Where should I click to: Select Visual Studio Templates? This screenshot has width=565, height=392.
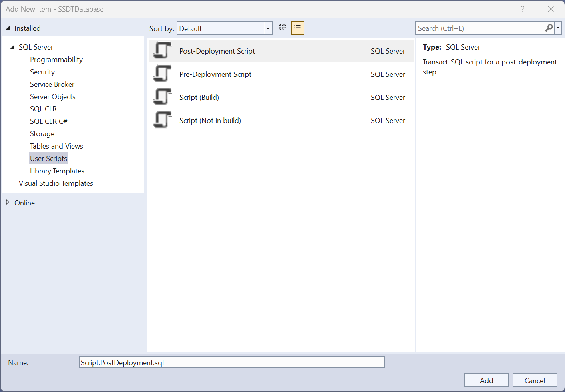(56, 183)
